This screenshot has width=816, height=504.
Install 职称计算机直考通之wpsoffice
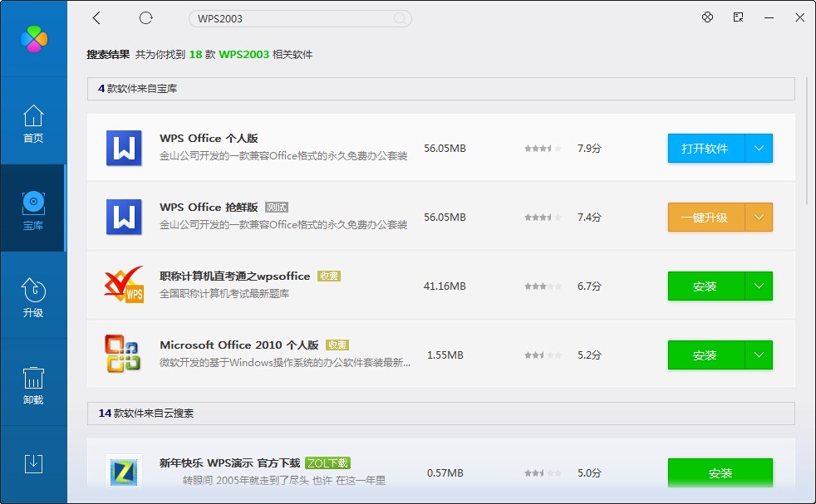pyautogui.click(x=706, y=286)
